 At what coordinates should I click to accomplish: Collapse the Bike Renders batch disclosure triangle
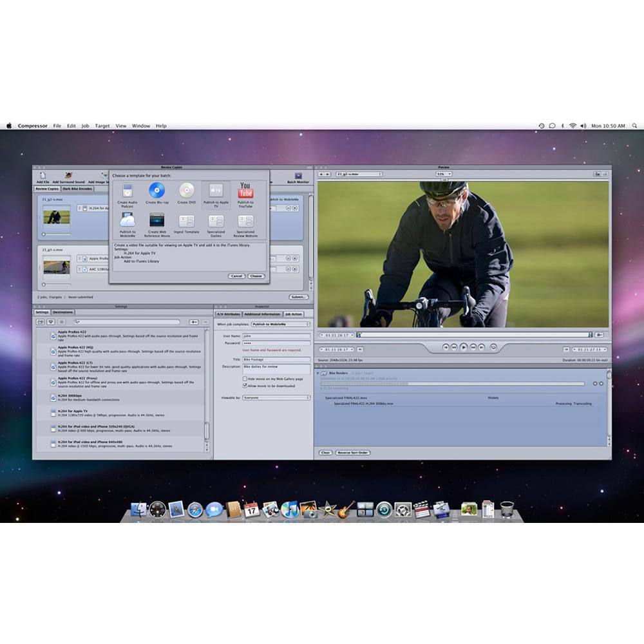318,374
